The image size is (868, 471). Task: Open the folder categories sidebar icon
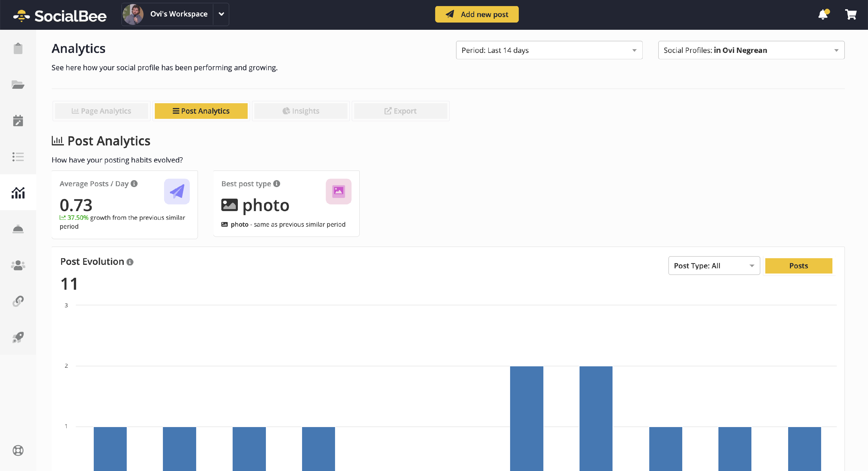click(18, 84)
